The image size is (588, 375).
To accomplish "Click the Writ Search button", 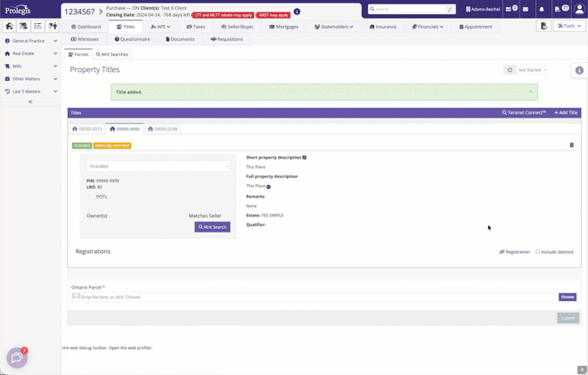I will pyautogui.click(x=212, y=227).
